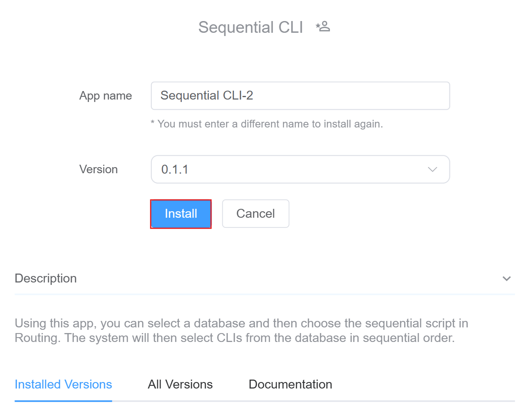
Task: Open the Documentation tab
Action: [290, 384]
